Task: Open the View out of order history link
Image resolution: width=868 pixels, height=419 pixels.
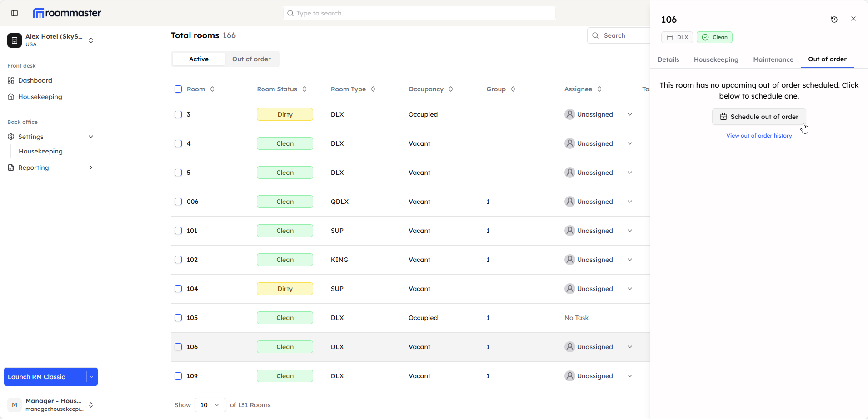Action: (x=758, y=136)
